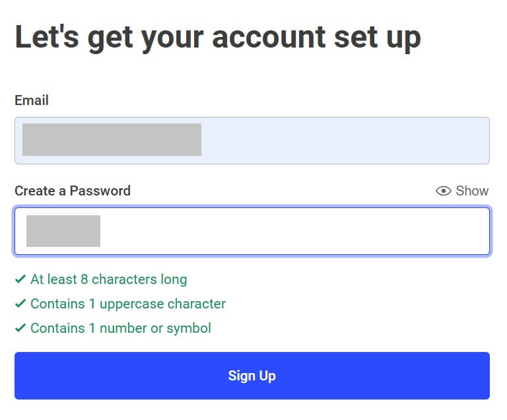This screenshot has height=420, width=507.
Task: Click the "Let's get your account set up" heading
Action: (x=218, y=38)
